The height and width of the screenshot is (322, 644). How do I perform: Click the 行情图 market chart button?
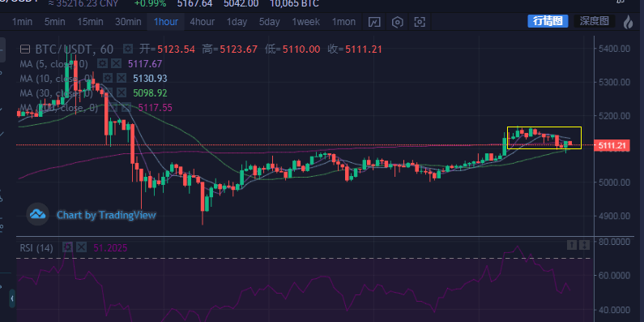(548, 21)
